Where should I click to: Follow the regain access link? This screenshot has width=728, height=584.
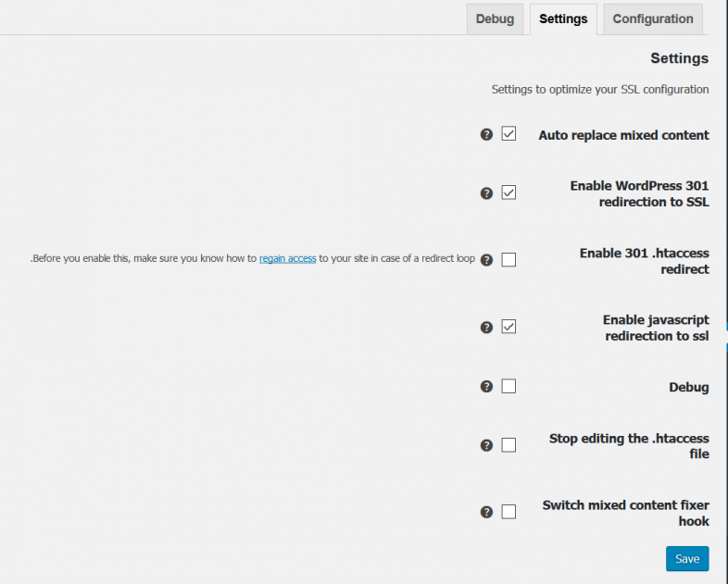(288, 258)
